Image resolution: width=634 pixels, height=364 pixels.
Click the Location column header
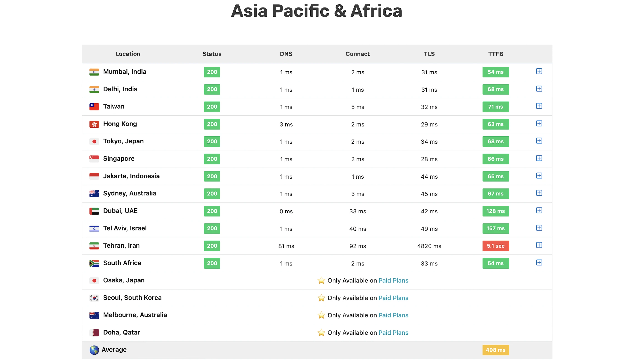pyautogui.click(x=128, y=54)
